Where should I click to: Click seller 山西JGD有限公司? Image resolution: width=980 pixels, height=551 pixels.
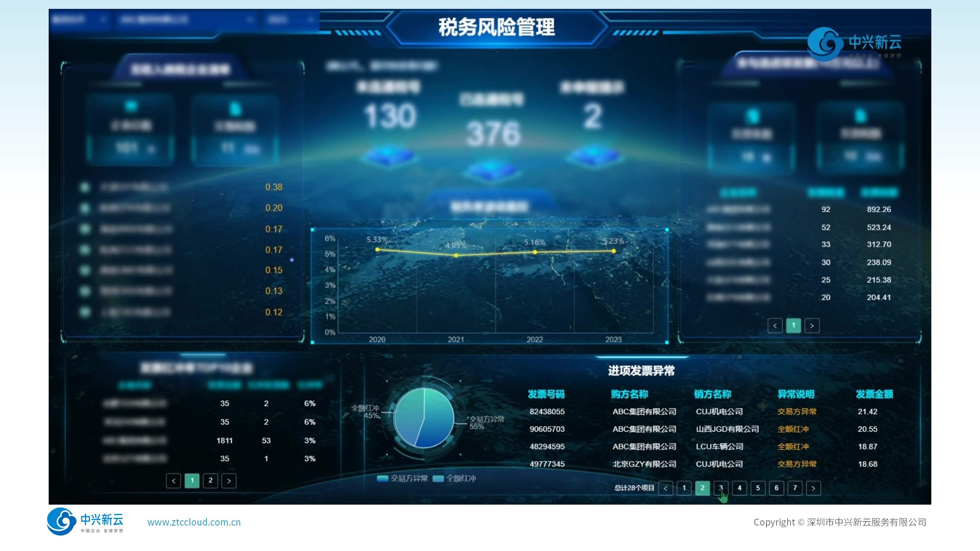[727, 429]
